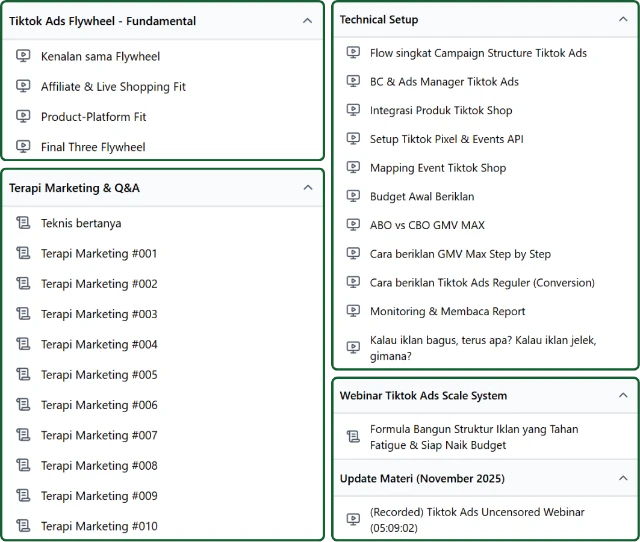Open lesson Affiliate & Live Shopping Fit
Screen dimensions: 640x542
tap(113, 87)
